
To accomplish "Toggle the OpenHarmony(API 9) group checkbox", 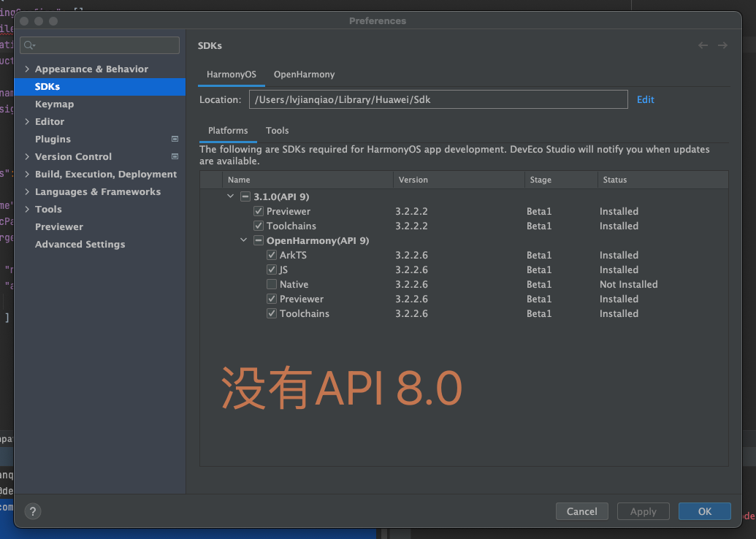I will click(259, 240).
